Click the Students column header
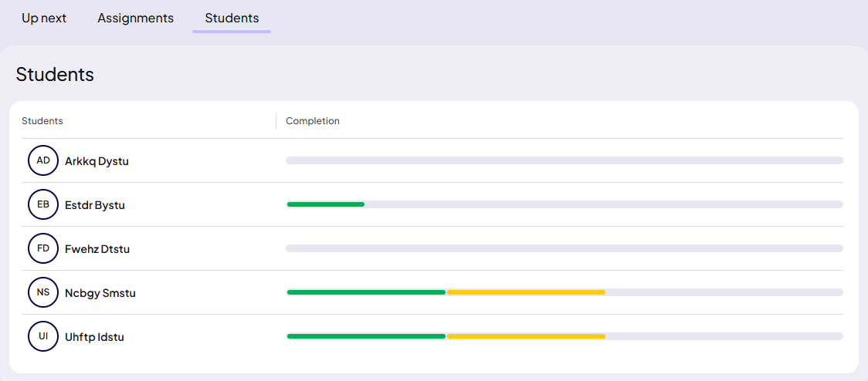 42,121
